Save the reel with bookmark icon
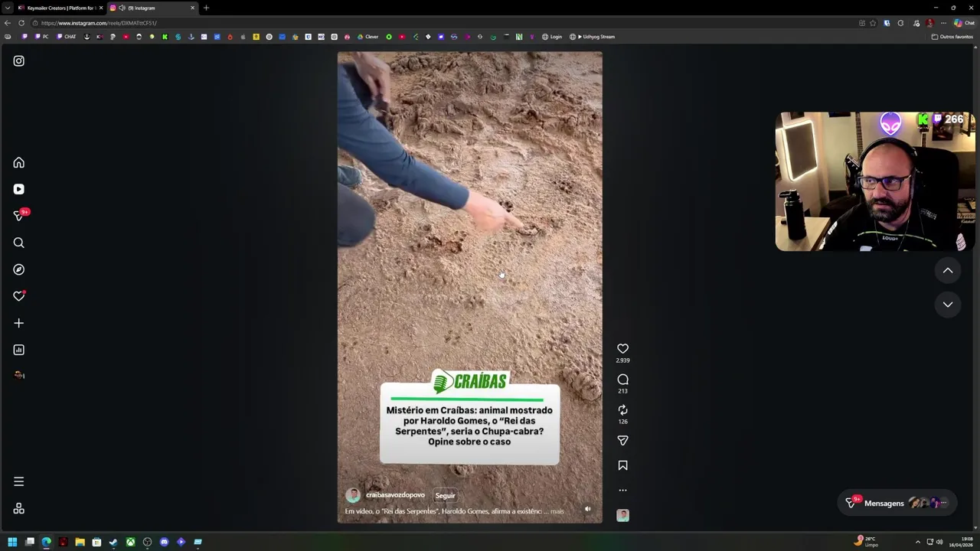980x551 pixels. (622, 465)
